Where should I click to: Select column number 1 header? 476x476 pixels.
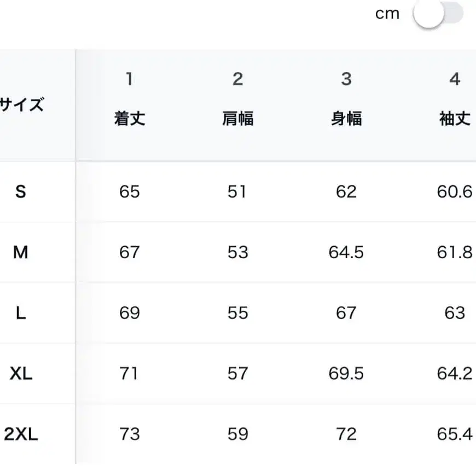[129, 79]
